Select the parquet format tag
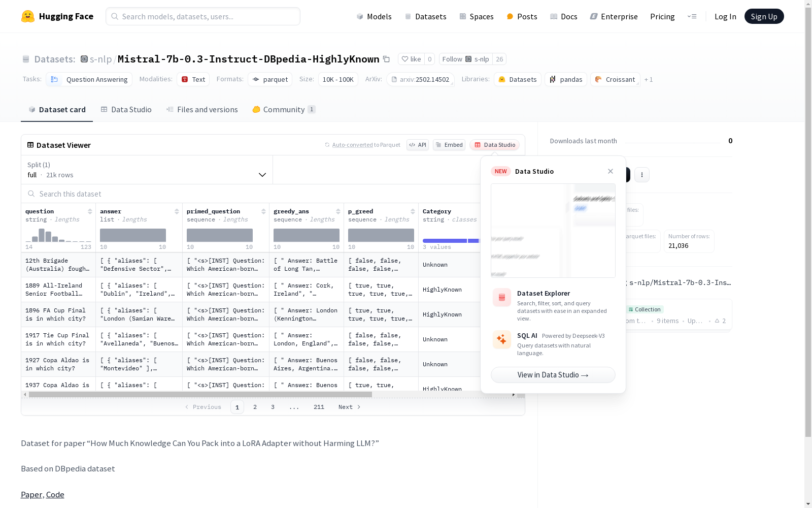The height and width of the screenshot is (508, 812). (270, 79)
